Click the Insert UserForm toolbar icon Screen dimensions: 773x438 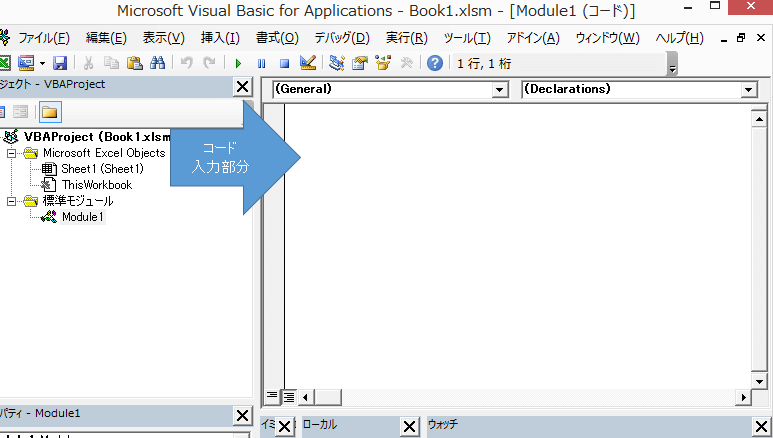pyautogui.click(x=26, y=63)
